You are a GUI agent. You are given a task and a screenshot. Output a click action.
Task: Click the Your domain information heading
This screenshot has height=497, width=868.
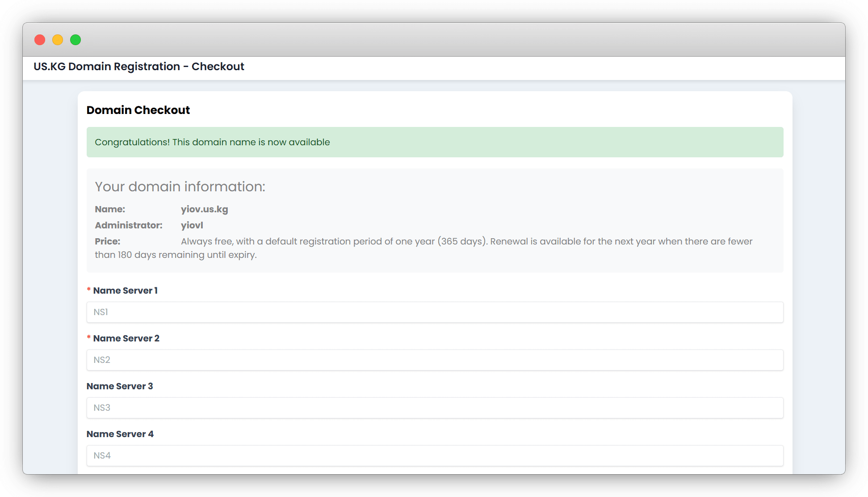pos(180,186)
